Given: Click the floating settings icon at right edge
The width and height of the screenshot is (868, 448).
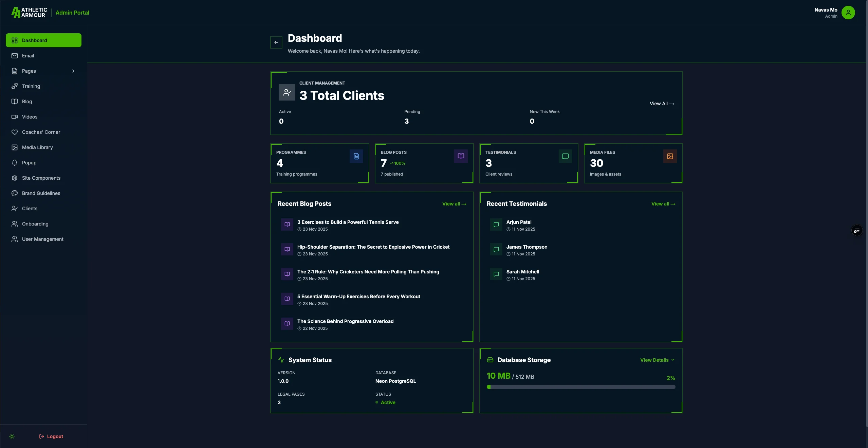Looking at the screenshot, I should point(857,231).
